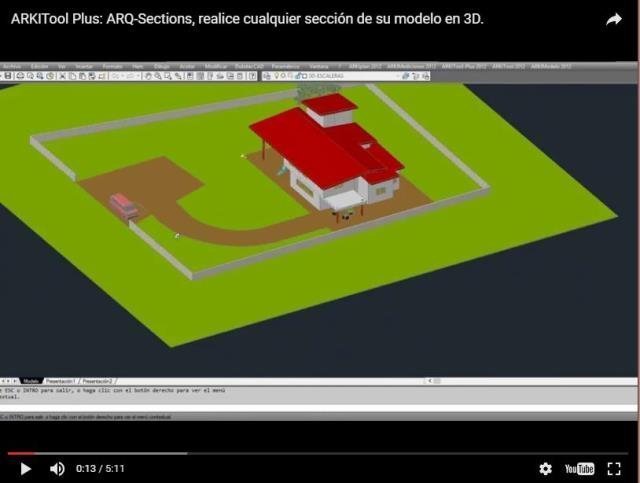This screenshot has height=483, width=640.
Task: Open the Archivo menu
Action: tap(12, 66)
